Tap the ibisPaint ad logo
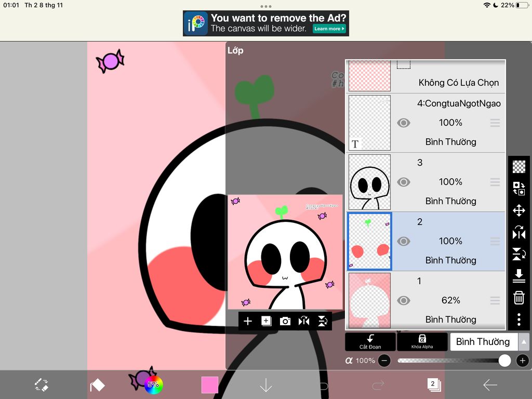 tap(196, 23)
